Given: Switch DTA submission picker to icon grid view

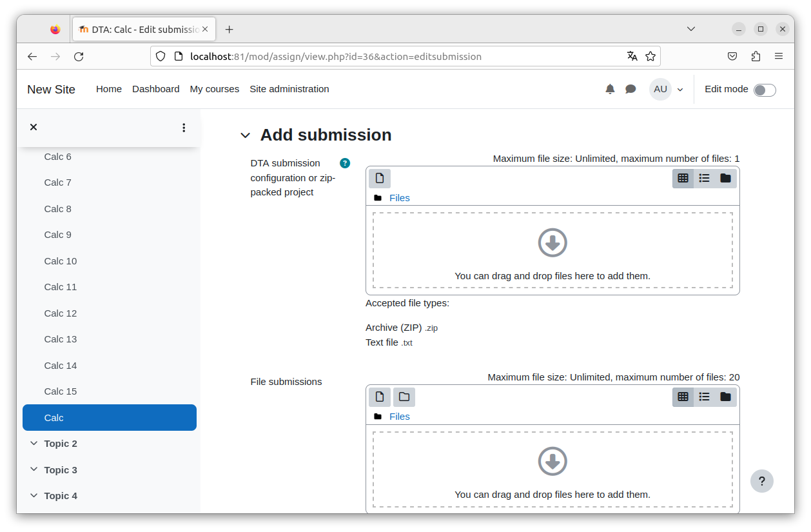Looking at the screenshot, I should 683,178.
